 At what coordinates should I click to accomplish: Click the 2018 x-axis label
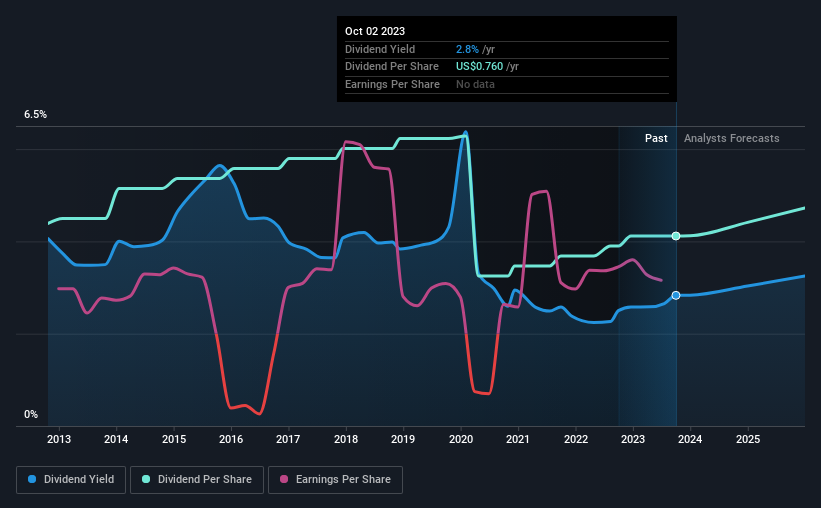point(346,439)
